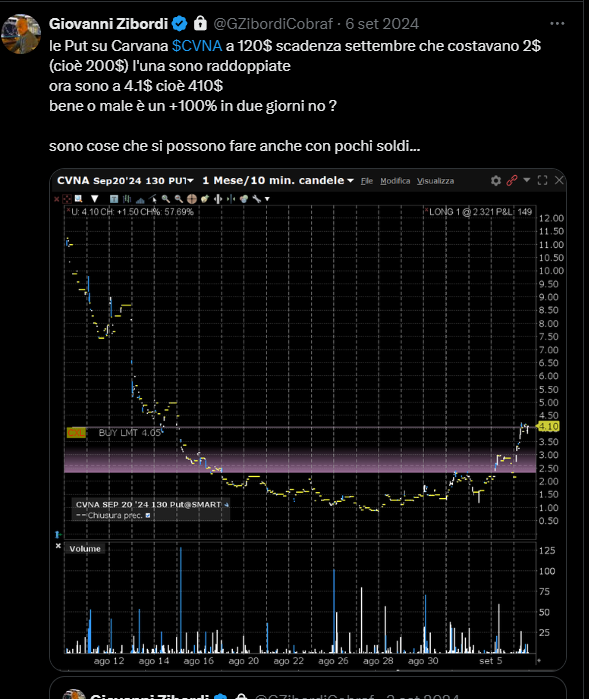589x699 pixels.
Task: Click the BUY LMT 4.05 order label
Action: coord(129,433)
